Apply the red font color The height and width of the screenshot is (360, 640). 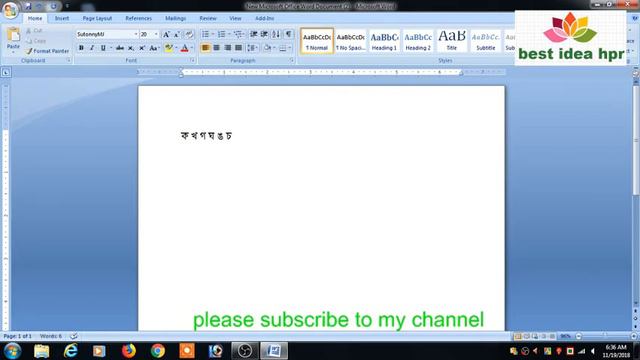tap(184, 48)
